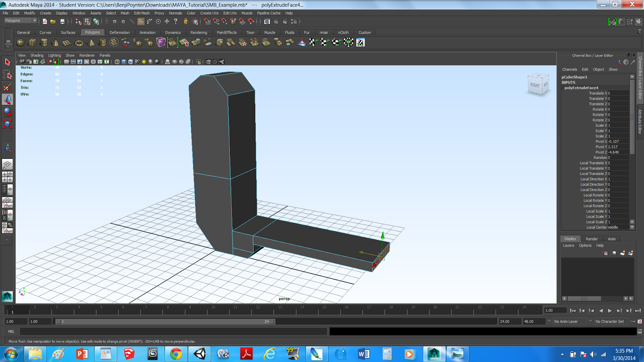Click the time slider range bar
The width and height of the screenshot is (644, 362).
click(165, 321)
